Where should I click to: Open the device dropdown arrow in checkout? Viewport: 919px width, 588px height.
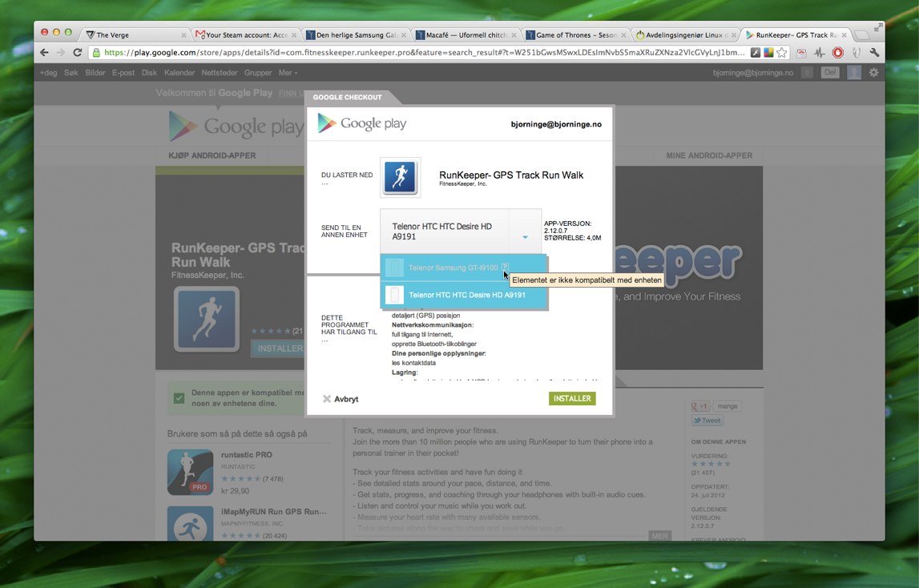[525, 237]
